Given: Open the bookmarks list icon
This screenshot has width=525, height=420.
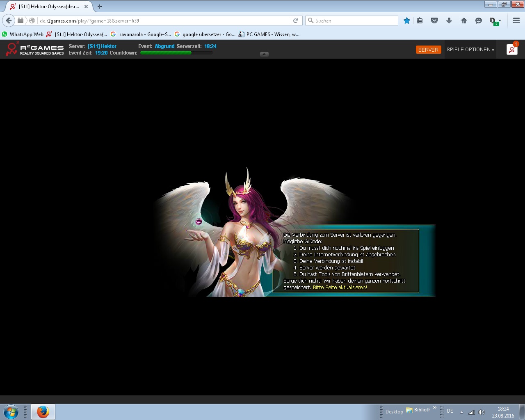Looking at the screenshot, I should [420, 21].
